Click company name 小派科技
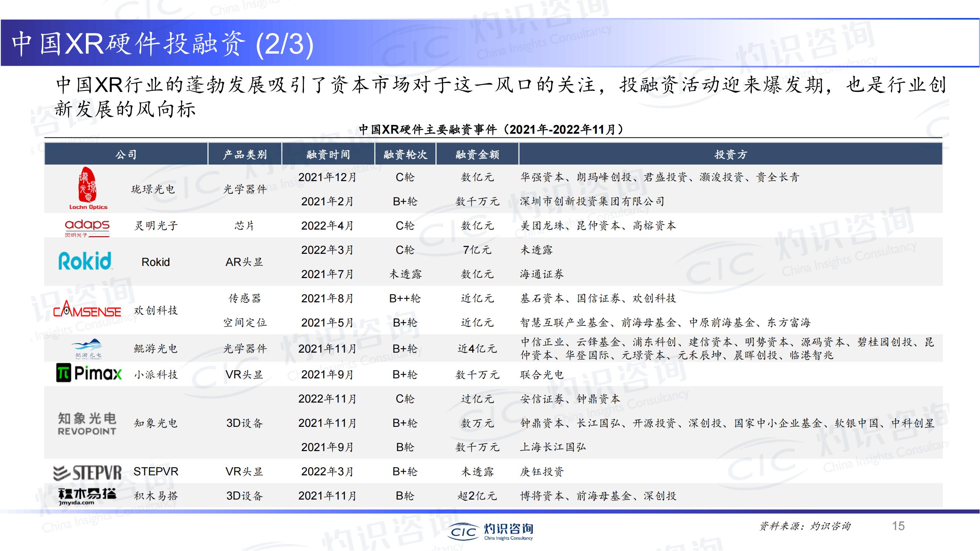Viewport: 980px width, 551px height. [156, 375]
